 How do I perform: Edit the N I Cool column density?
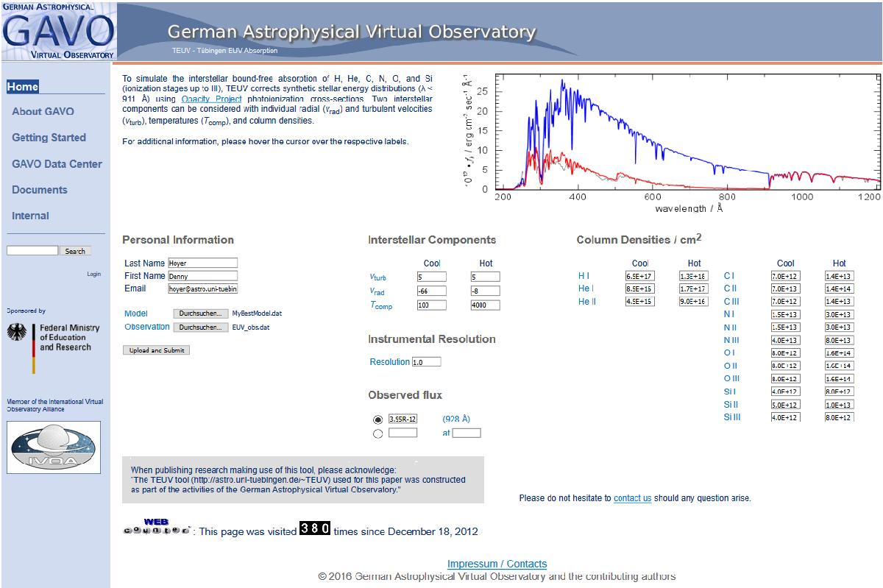pyautogui.click(x=785, y=314)
